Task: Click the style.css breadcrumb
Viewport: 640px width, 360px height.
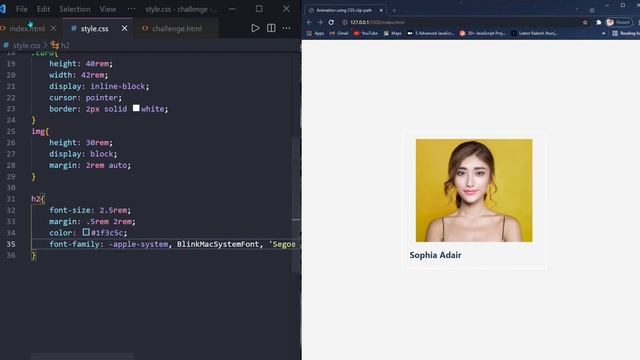Action: [x=27, y=45]
